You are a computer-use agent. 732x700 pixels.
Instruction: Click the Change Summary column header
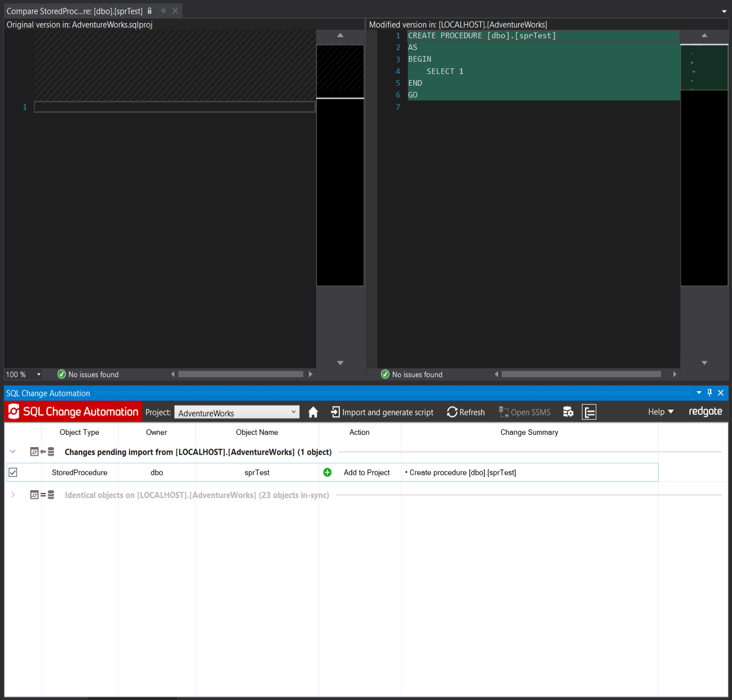529,432
